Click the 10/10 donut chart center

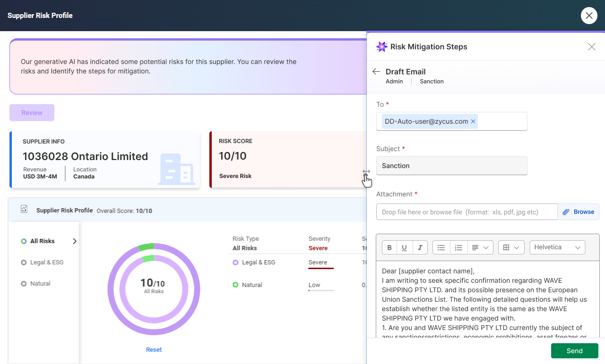point(154,286)
